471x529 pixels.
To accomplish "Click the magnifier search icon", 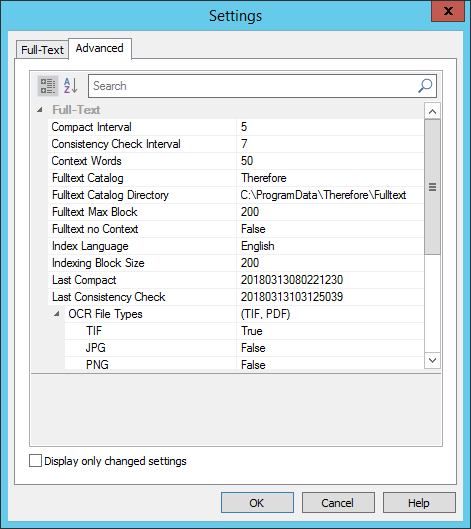I will click(425, 86).
